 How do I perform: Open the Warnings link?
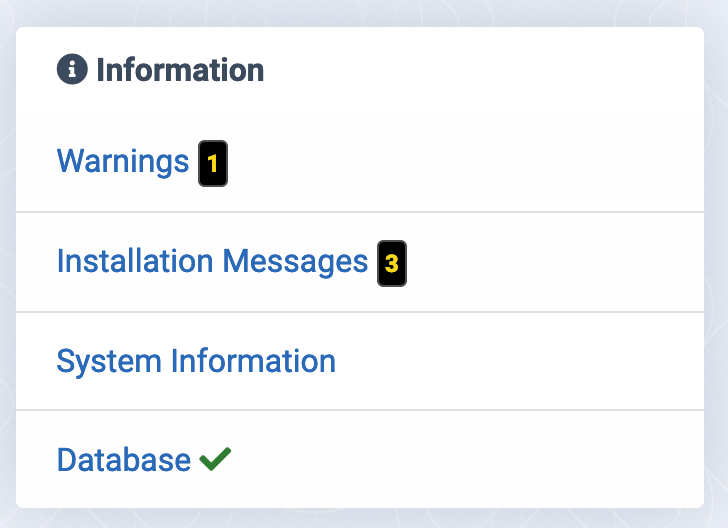123,161
